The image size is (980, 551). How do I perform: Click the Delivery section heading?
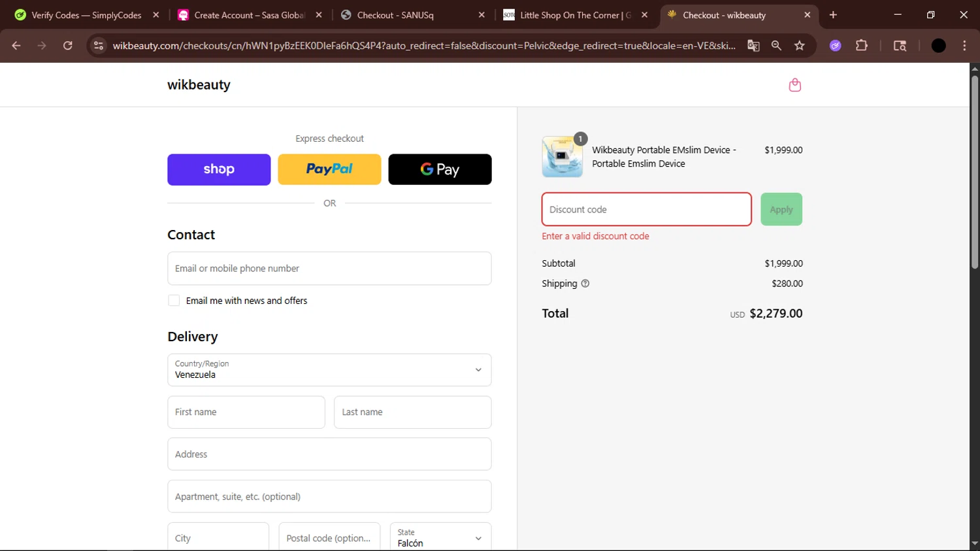[193, 337]
